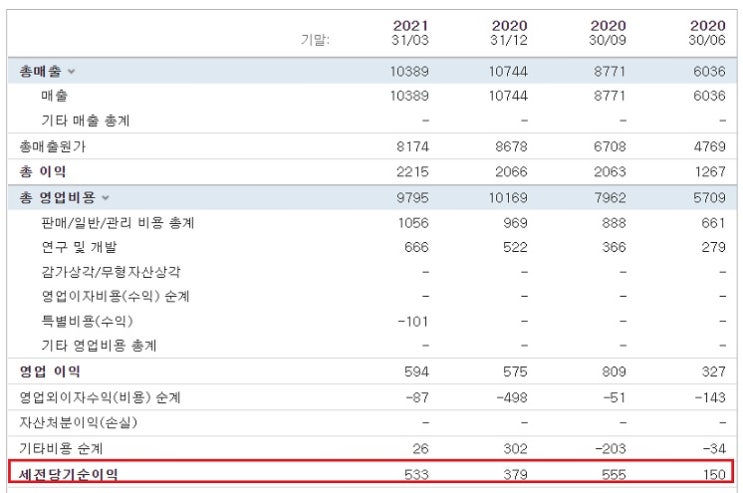Click 총매출원가 value 6708
Image resolution: width=743 pixels, height=493 pixels.
pyautogui.click(x=610, y=146)
